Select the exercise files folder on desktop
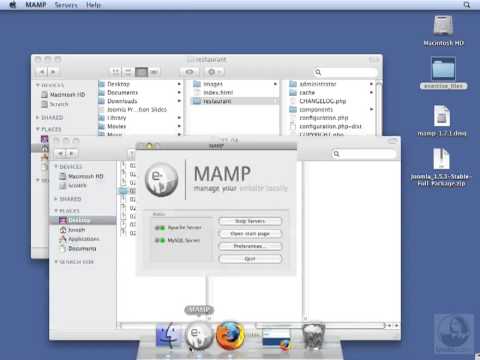The height and width of the screenshot is (360, 480). 443,73
